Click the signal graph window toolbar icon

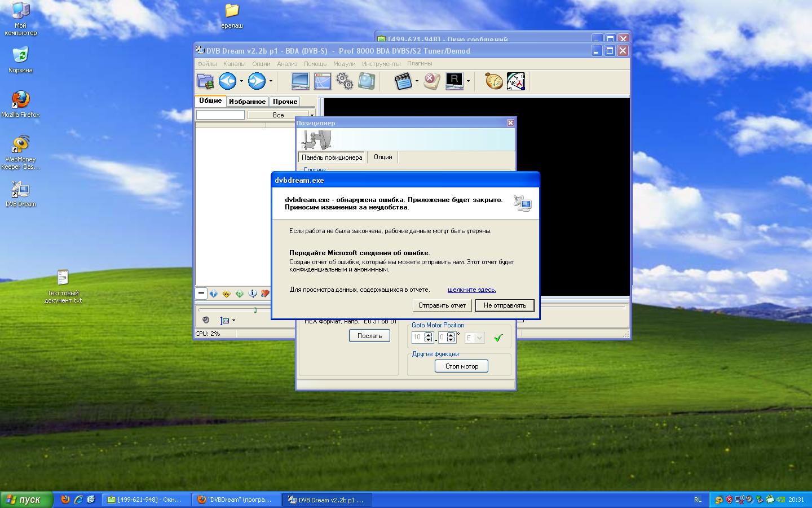click(323, 81)
